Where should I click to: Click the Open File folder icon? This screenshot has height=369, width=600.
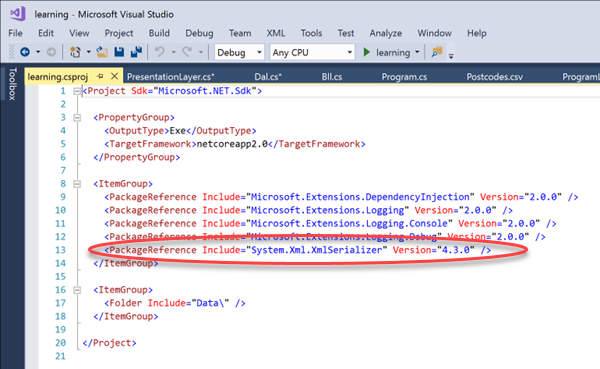102,52
